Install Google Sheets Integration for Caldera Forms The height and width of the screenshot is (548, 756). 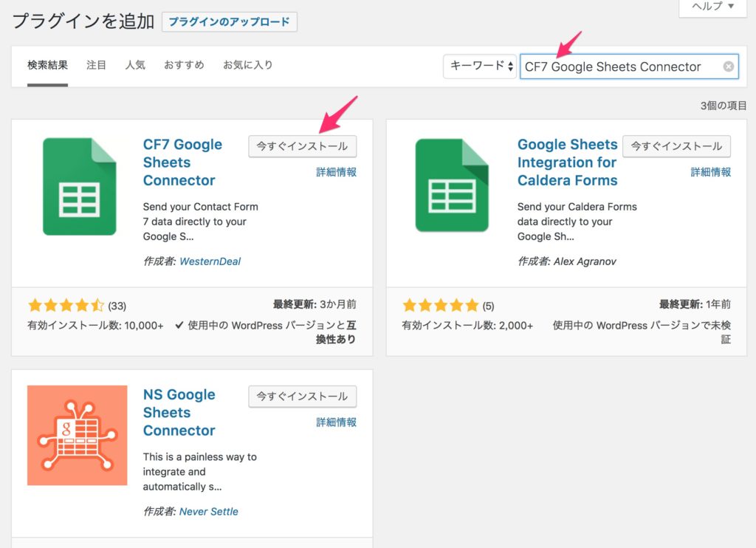pos(676,146)
